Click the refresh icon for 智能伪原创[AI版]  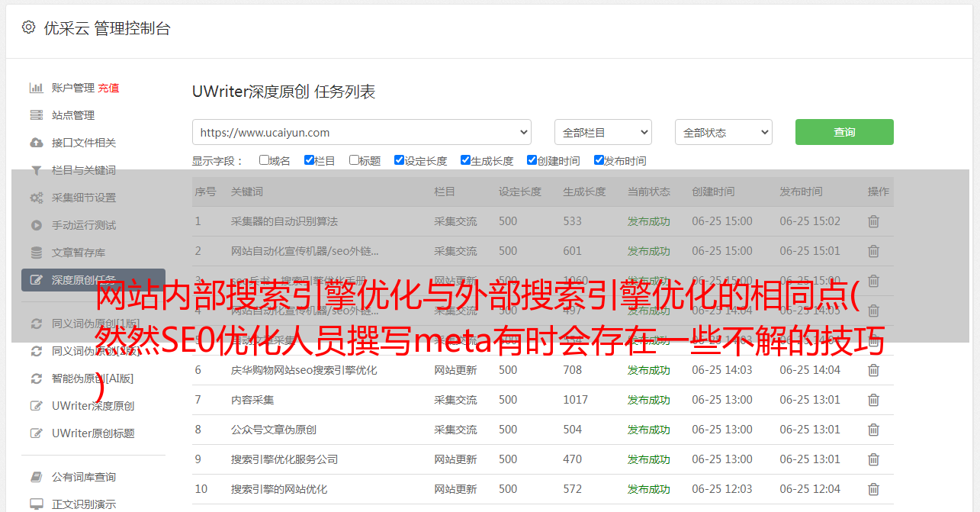click(36, 378)
